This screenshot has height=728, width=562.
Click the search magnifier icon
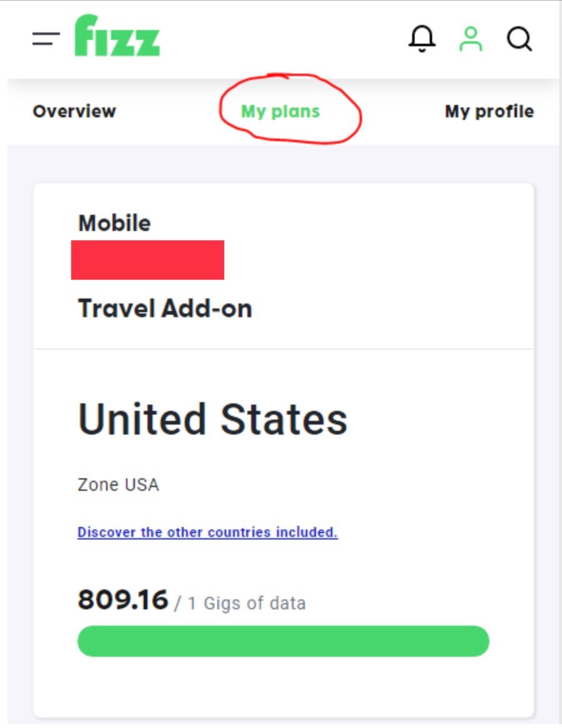[x=519, y=39]
